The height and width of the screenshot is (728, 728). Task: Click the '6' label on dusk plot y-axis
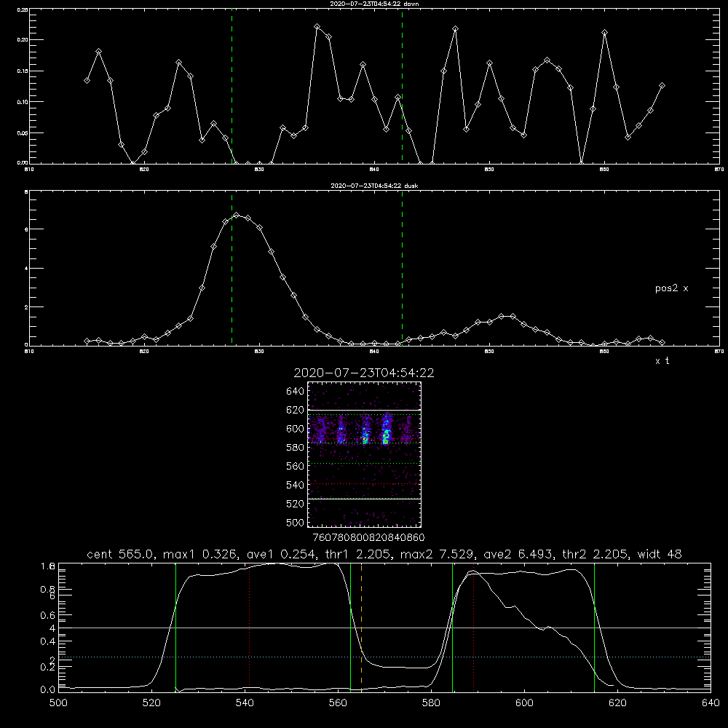(26, 229)
